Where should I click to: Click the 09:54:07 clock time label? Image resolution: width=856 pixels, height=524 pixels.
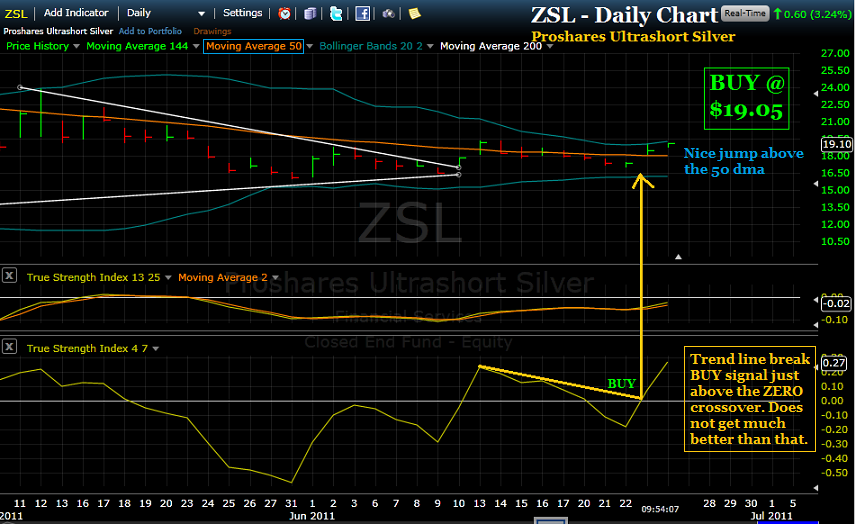[660, 509]
